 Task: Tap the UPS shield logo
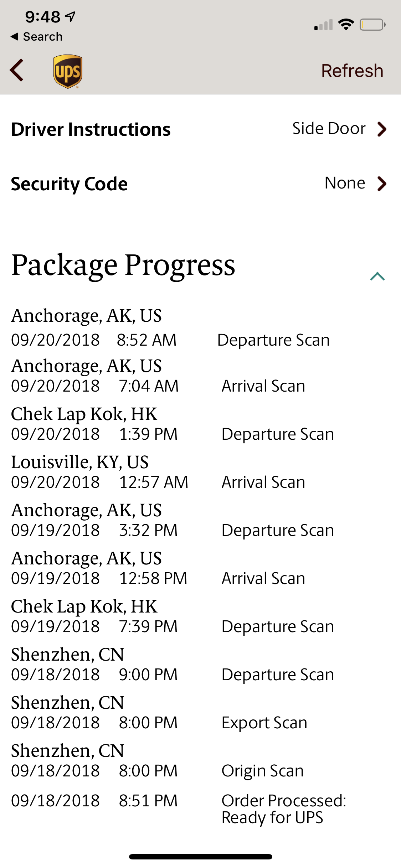(68, 71)
